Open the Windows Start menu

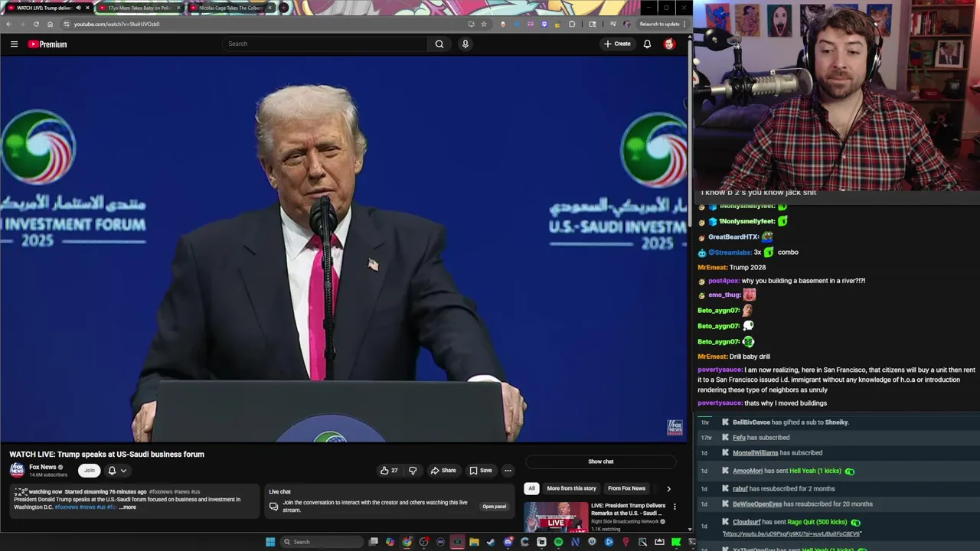click(270, 542)
